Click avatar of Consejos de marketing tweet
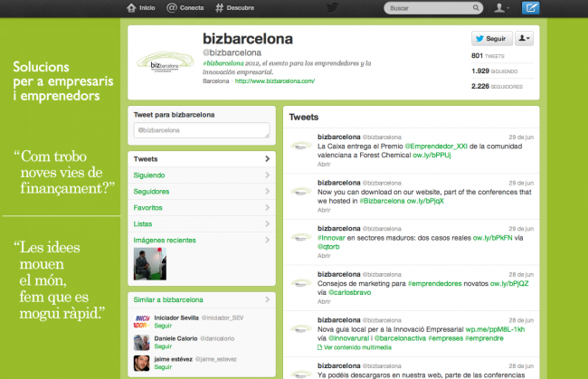The image size is (588, 379). [300, 282]
